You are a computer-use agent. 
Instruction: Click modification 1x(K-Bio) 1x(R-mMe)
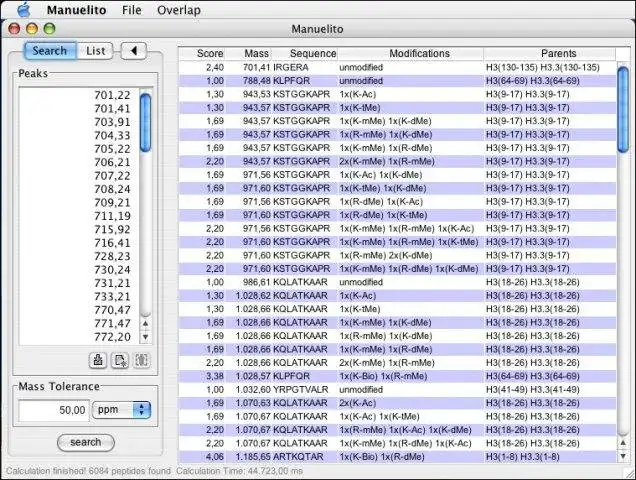pyautogui.click(x=383, y=376)
